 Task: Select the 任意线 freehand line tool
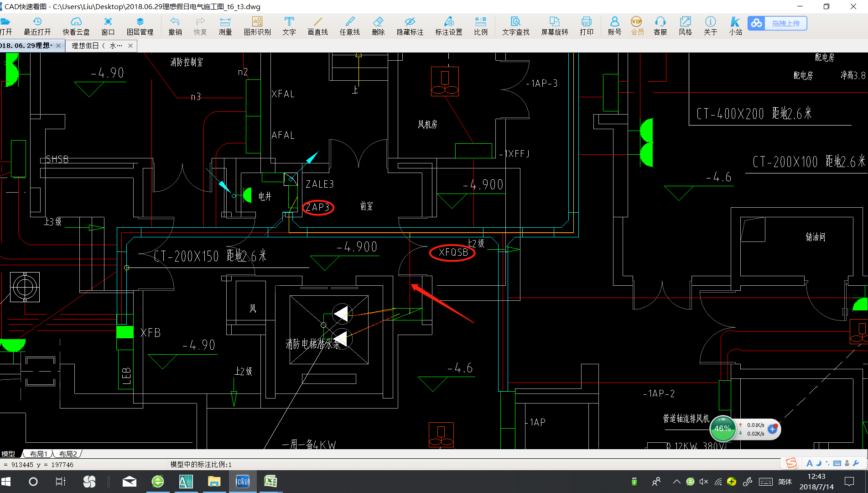[350, 26]
